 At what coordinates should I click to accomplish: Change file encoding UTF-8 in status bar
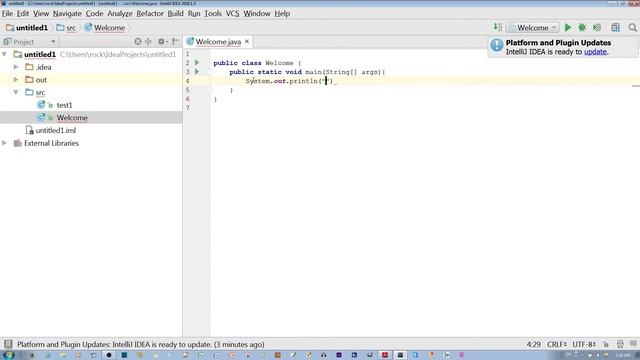click(584, 344)
